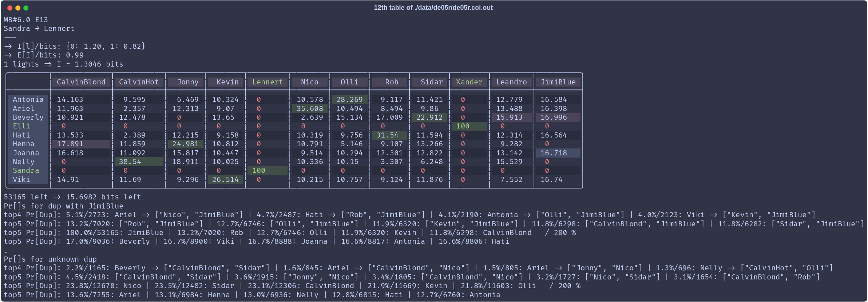The width and height of the screenshot is (868, 302).
Task: Click the yellow minimize window button
Action: coord(18,8)
